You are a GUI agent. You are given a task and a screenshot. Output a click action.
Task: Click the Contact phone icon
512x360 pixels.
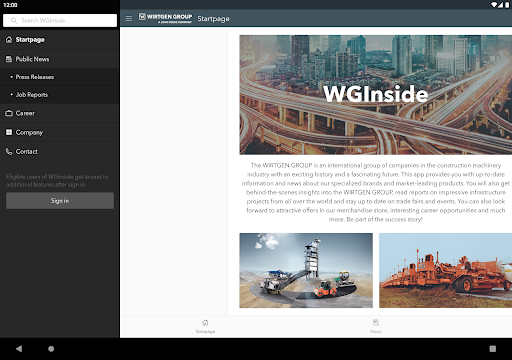click(x=9, y=152)
